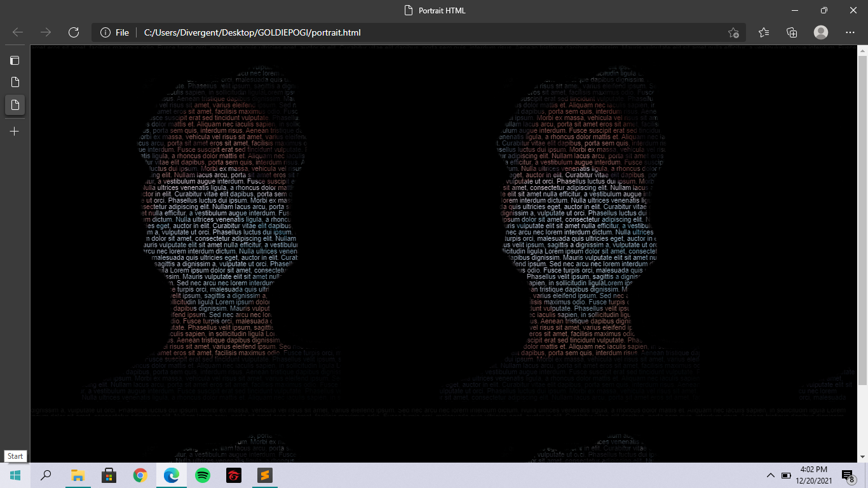Select the active second vertical tab
Viewport: 868px width, 488px height.
15,105
